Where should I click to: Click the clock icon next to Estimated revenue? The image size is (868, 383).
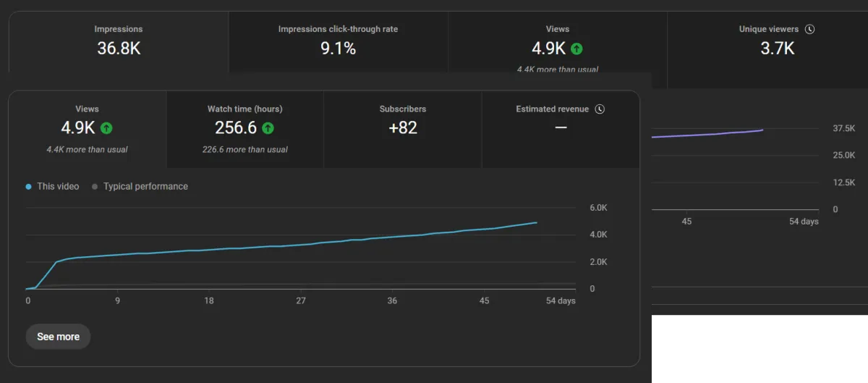point(599,109)
